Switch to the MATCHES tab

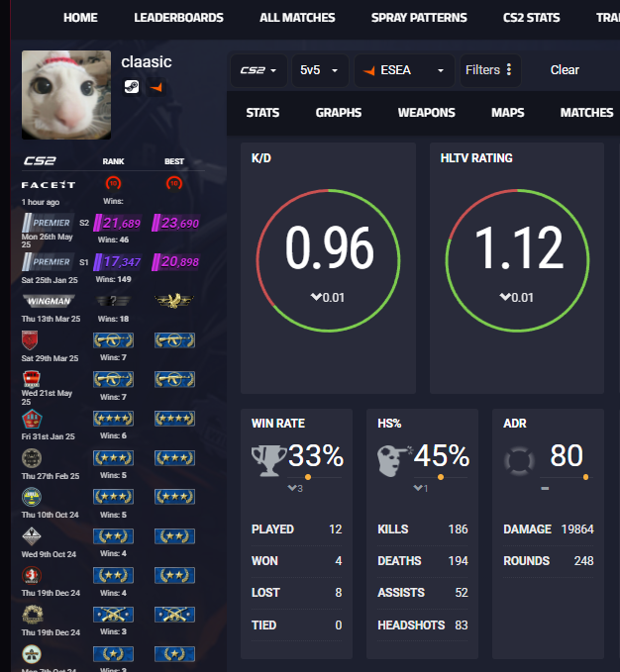[586, 113]
